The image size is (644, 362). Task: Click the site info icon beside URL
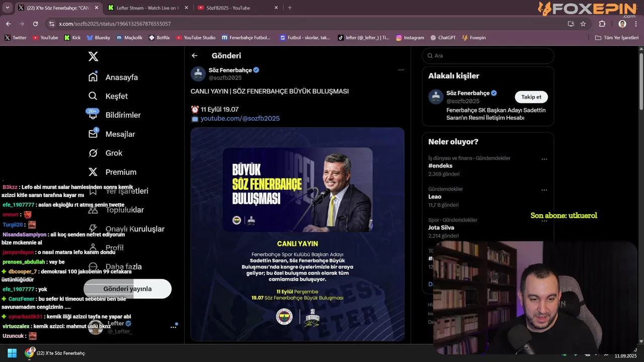click(x=51, y=24)
